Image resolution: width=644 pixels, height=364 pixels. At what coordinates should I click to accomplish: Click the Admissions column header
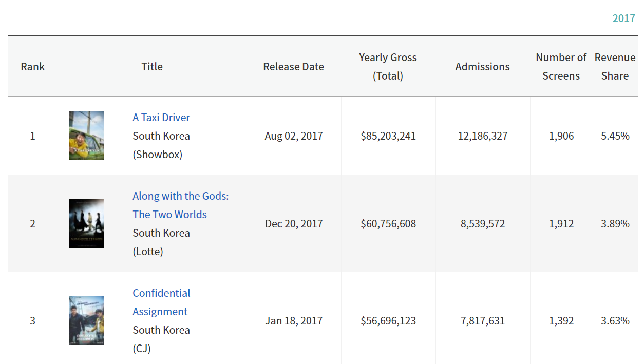482,67
